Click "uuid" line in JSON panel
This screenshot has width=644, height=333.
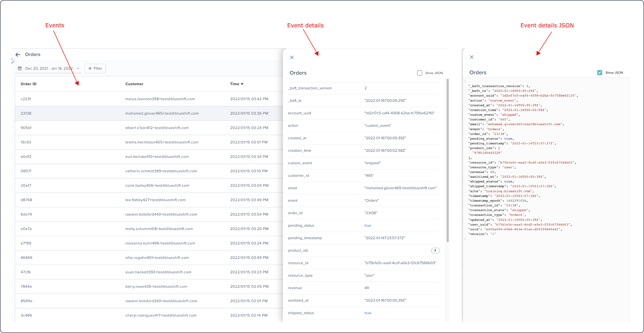tap(515, 229)
